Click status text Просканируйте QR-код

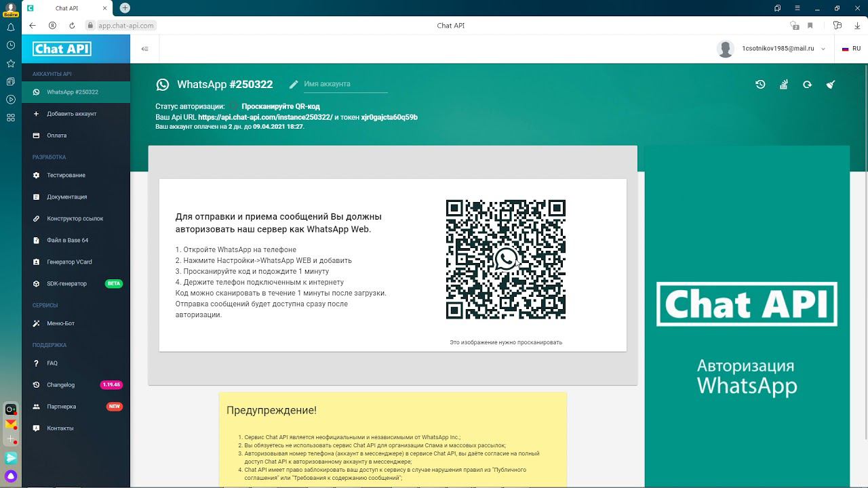coord(281,106)
